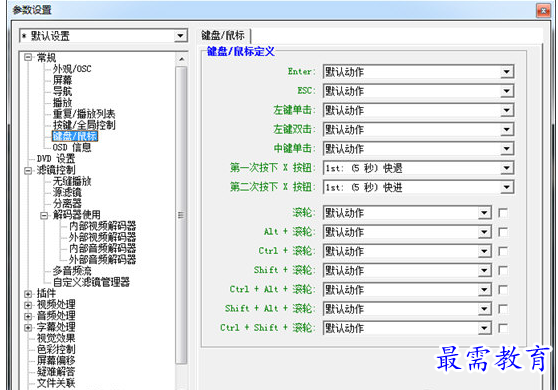Select 内部音频解码器 tree item
Viewport: 558px width, 390px height.
102,248
